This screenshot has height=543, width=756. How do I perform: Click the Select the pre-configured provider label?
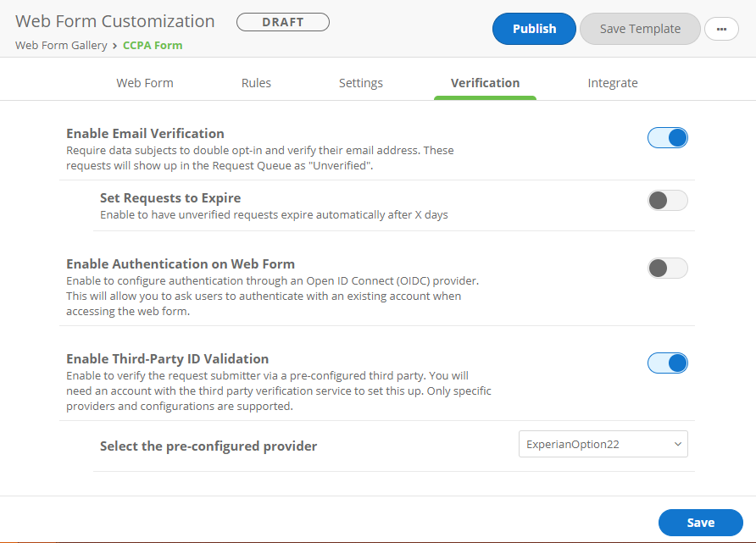point(208,446)
